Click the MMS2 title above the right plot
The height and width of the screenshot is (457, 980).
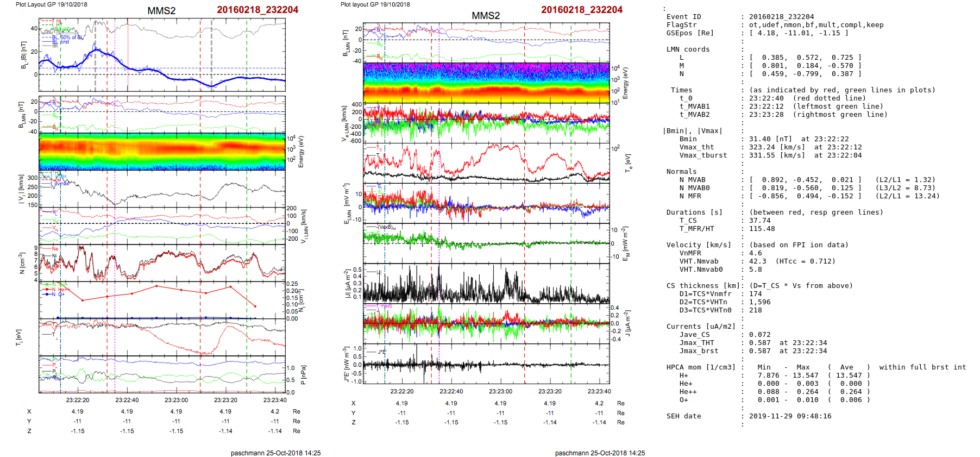[x=486, y=16]
